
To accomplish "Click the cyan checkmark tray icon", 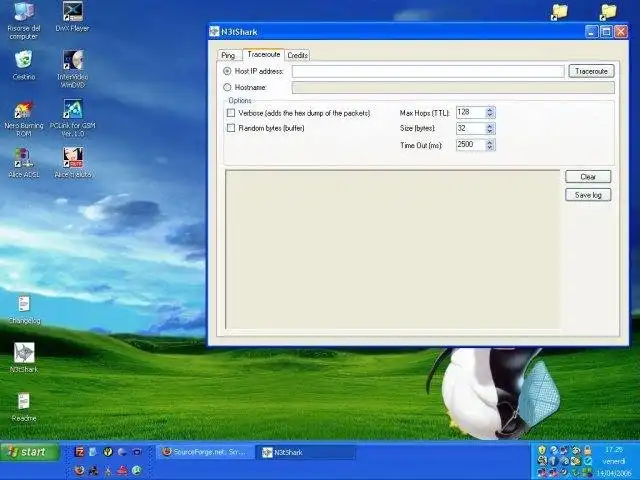I will [588, 461].
